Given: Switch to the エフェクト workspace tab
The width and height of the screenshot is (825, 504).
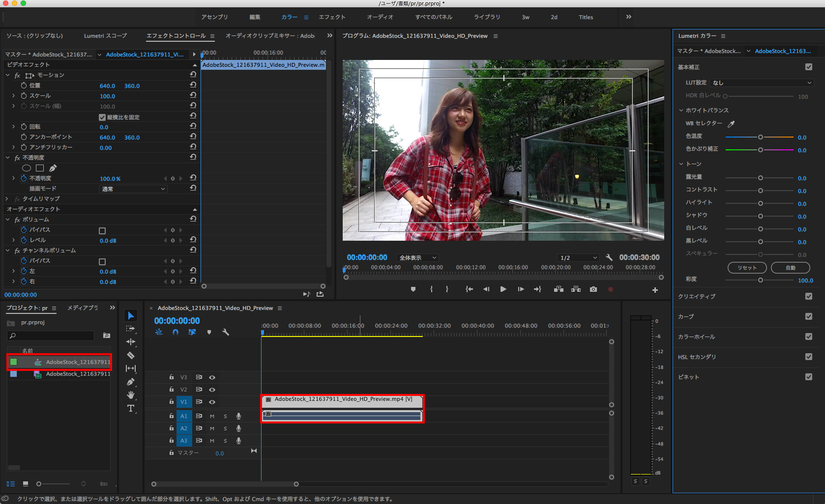Looking at the screenshot, I should point(332,17).
